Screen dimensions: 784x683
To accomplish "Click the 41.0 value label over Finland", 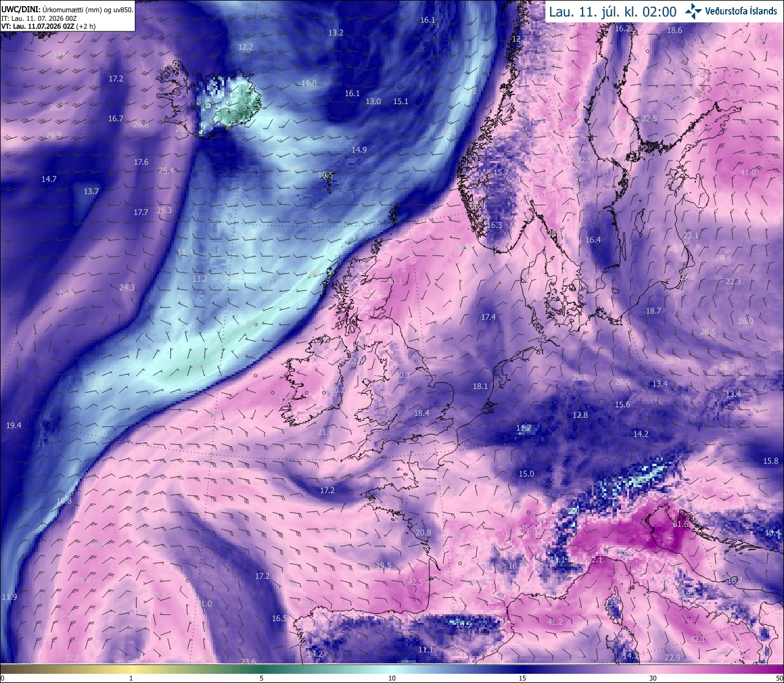I will (x=748, y=173).
